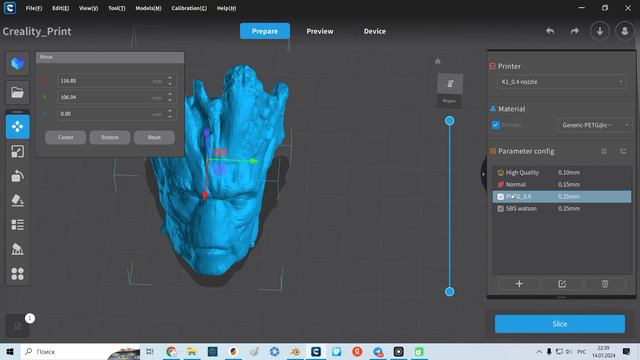Click the top handle of layer slider
This screenshot has width=640, height=360.
pos(449,121)
